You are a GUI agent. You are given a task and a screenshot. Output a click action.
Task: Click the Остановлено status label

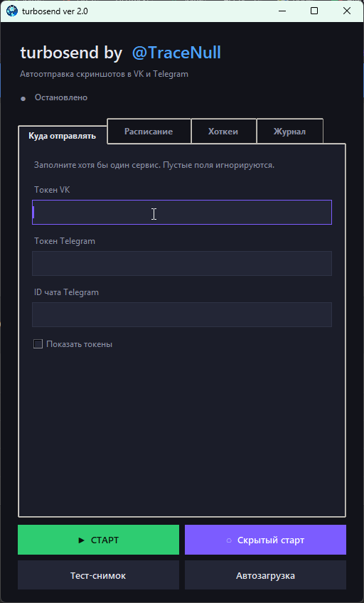point(61,97)
